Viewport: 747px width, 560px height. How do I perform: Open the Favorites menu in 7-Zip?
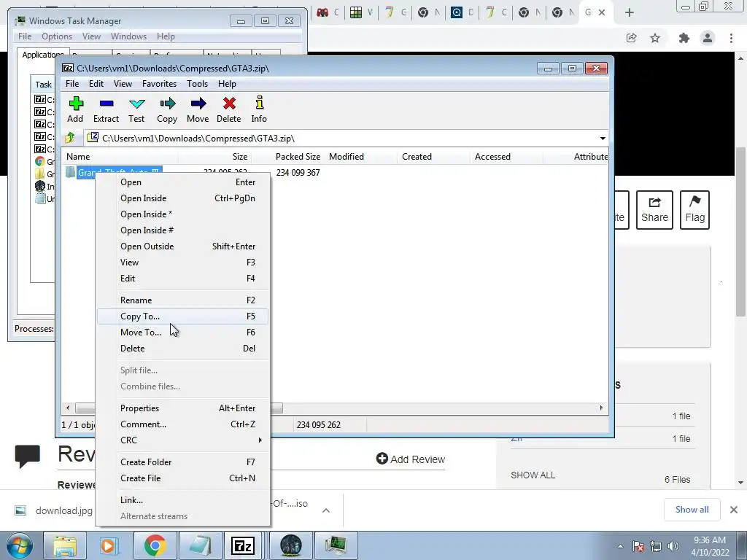tap(159, 83)
